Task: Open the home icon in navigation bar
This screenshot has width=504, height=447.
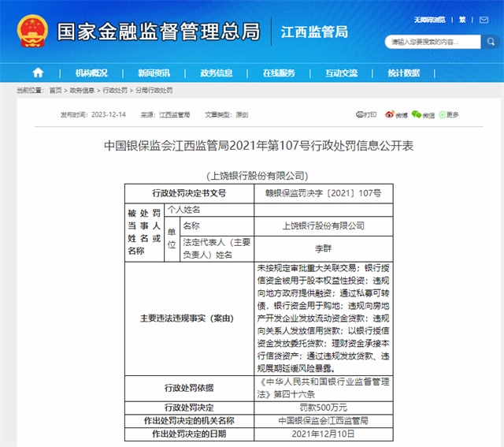Action: tap(38, 73)
